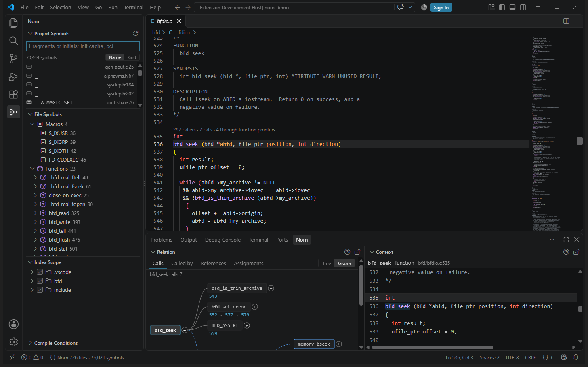
Task: Collapse the Macros group
Action: 32,124
